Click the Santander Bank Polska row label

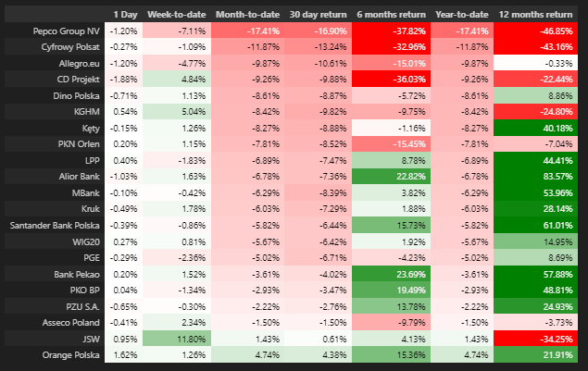point(55,225)
